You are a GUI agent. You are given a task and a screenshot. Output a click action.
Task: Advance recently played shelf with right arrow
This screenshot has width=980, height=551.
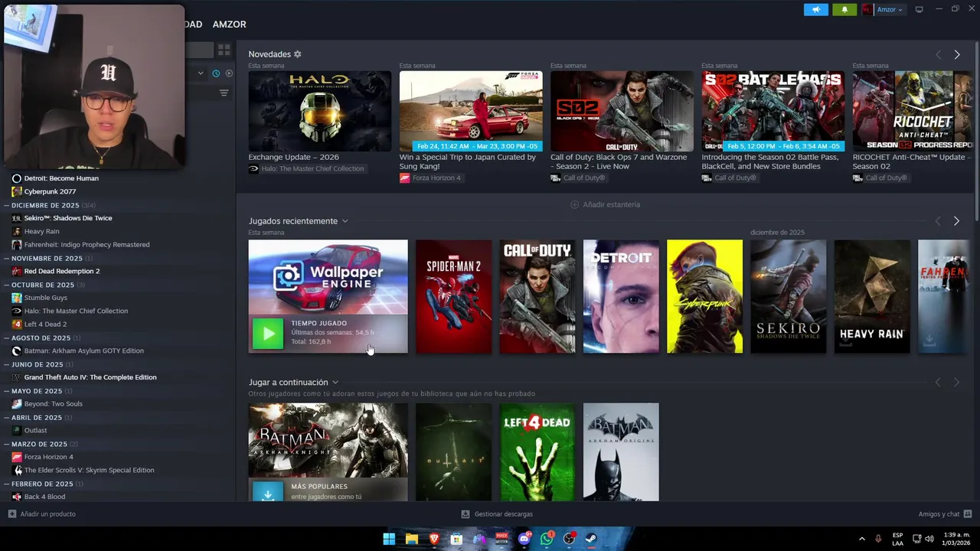point(956,221)
